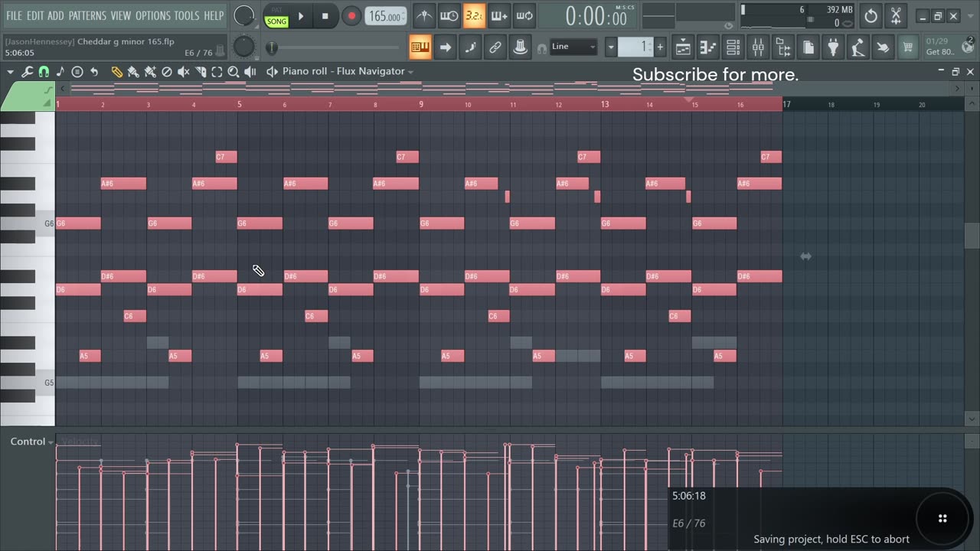Toggle the countdown before recording

coord(474,15)
